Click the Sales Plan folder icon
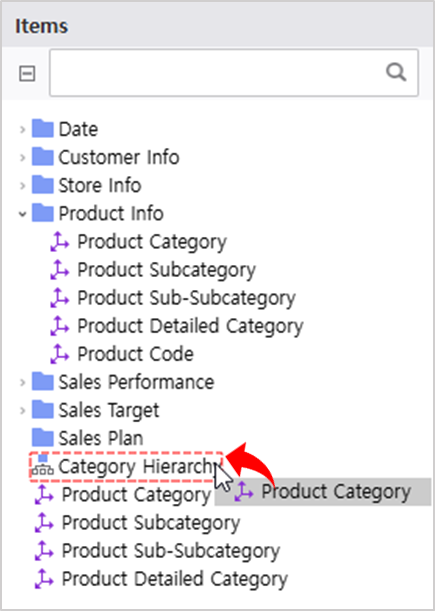Viewport: 435px width, 611px height. 42,438
